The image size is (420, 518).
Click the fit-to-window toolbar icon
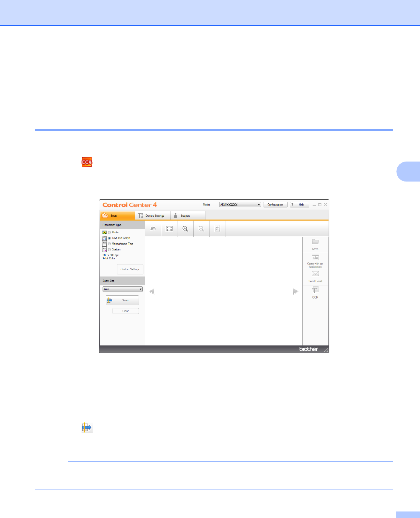click(x=169, y=228)
